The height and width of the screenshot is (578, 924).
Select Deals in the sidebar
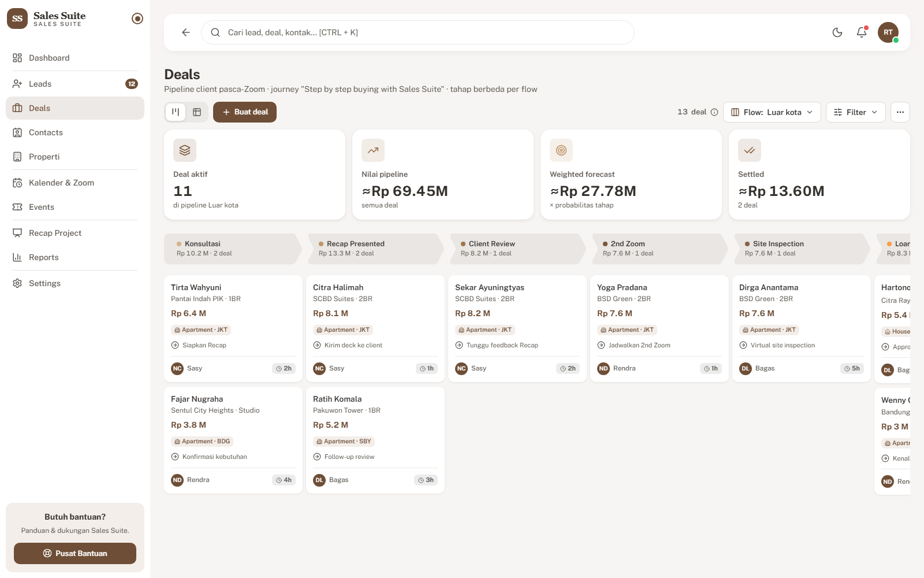pyautogui.click(x=75, y=108)
